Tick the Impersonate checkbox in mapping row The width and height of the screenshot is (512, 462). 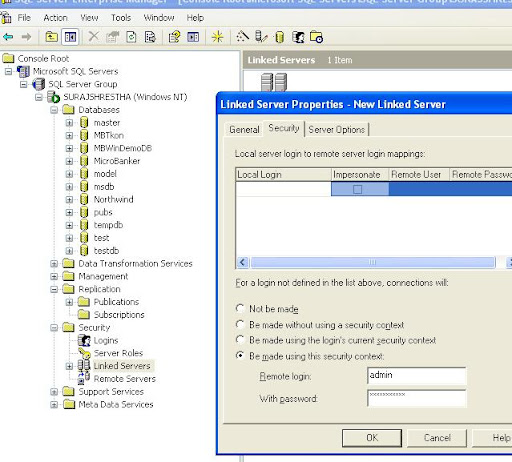tap(357, 189)
